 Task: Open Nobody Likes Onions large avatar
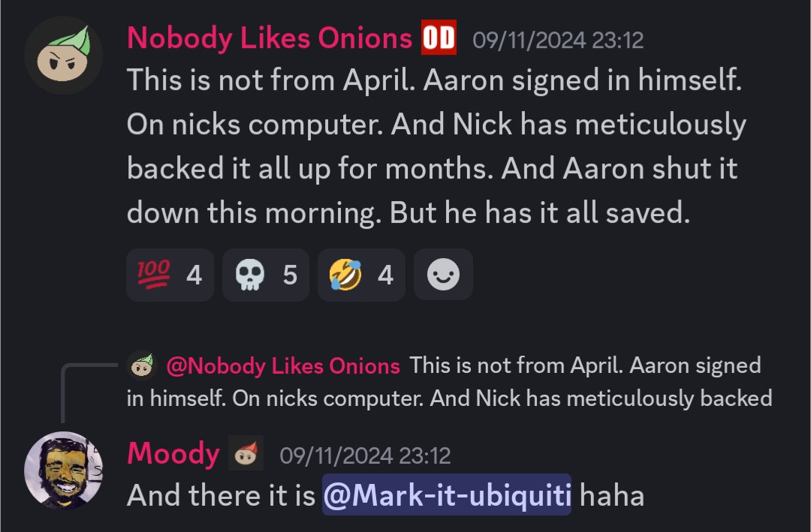(x=63, y=56)
